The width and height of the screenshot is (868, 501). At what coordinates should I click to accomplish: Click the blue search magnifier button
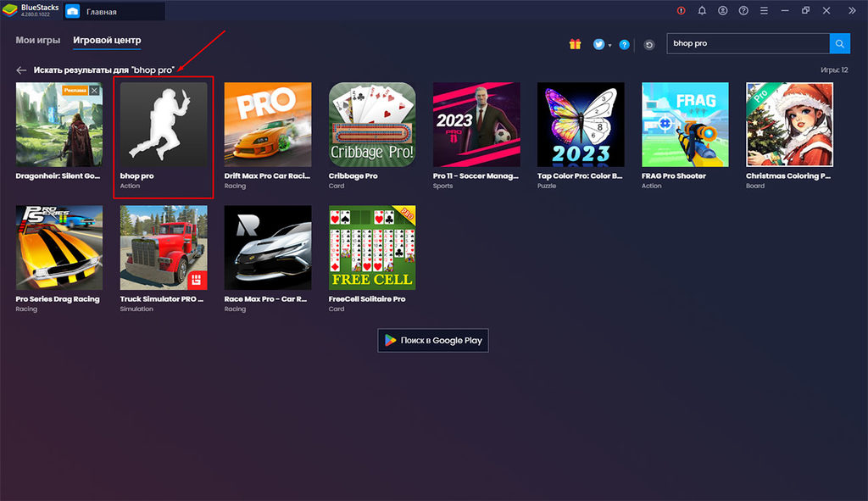840,44
